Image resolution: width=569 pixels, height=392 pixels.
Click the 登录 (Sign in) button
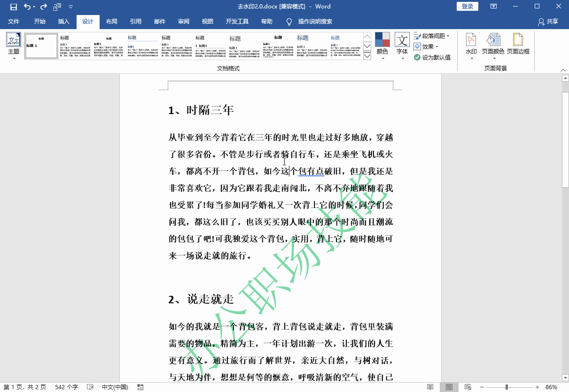(x=467, y=6)
